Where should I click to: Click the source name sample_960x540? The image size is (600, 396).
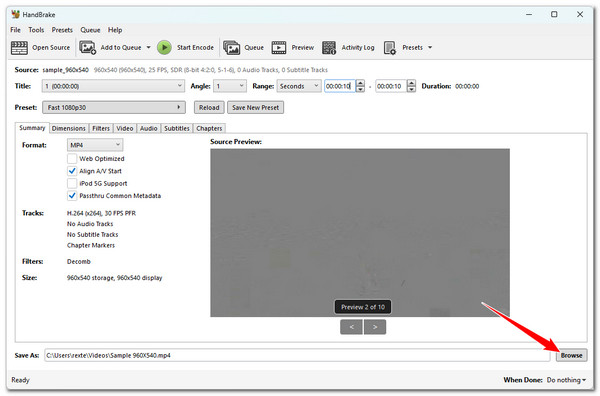[x=65, y=70]
